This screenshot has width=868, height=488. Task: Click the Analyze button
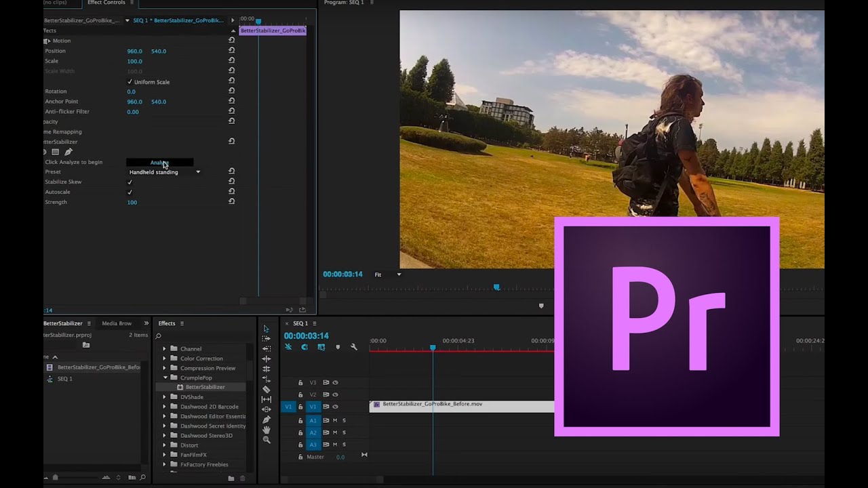(160, 163)
